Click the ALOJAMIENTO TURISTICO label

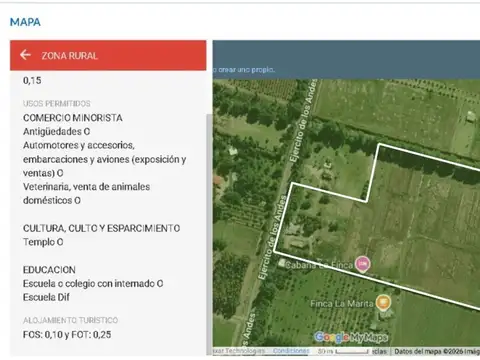click(x=70, y=320)
